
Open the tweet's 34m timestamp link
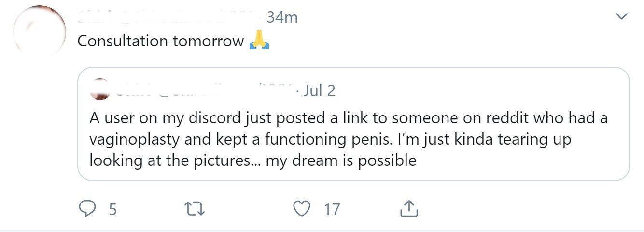(282, 18)
